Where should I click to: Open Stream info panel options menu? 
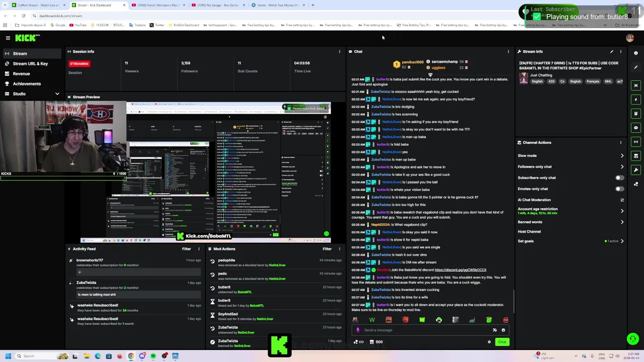(620, 51)
